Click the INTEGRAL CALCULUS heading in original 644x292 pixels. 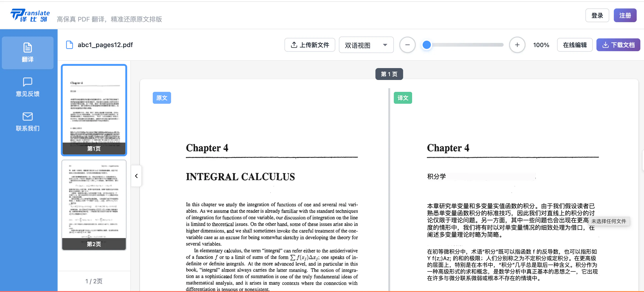[240, 177]
